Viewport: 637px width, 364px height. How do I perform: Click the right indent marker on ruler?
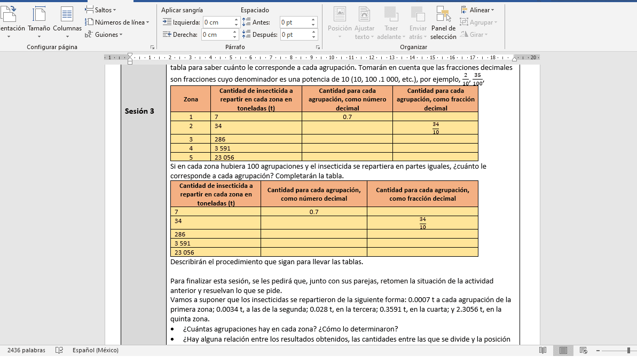[514, 59]
